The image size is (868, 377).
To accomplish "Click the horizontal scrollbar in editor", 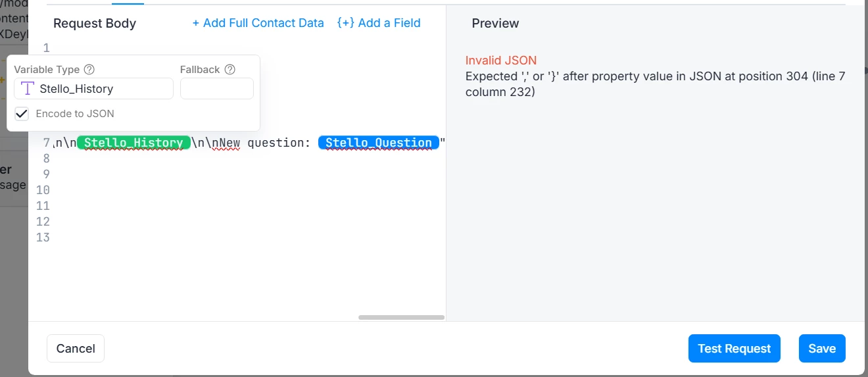I will 401,317.
